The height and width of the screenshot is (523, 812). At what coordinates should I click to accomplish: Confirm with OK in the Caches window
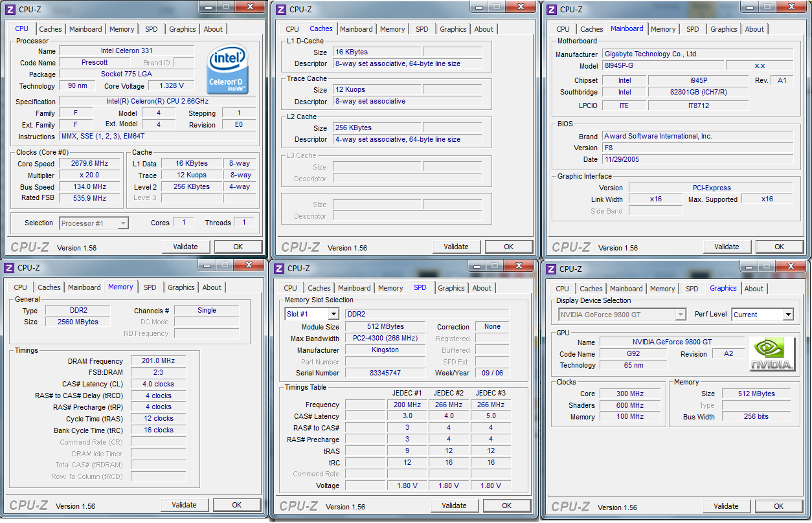click(x=509, y=247)
